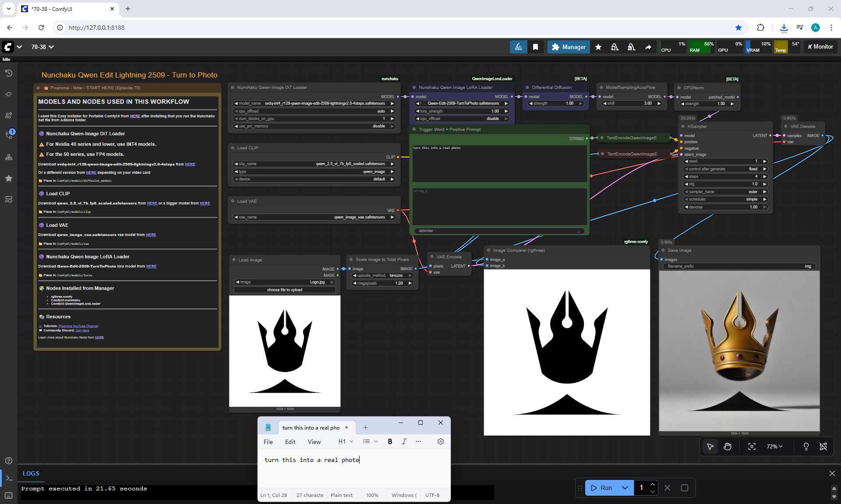The width and height of the screenshot is (841, 504).
Task: Open Notepad Edit menu
Action: 290,442
